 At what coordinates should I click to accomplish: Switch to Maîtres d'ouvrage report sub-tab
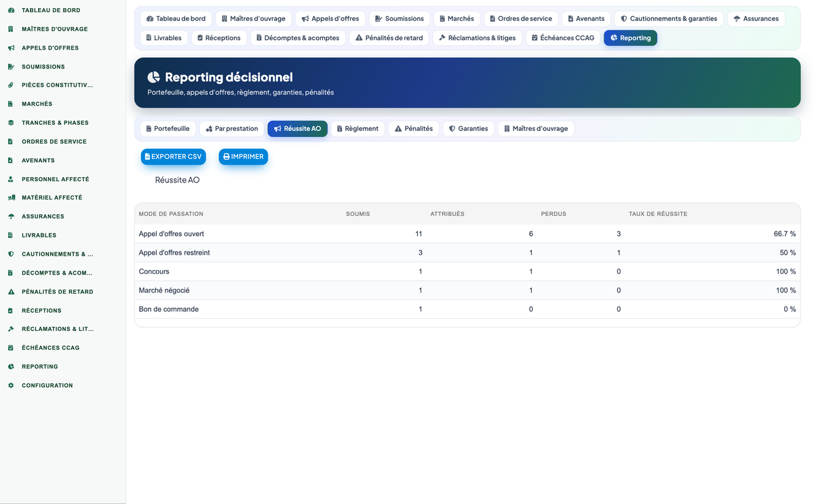click(x=536, y=128)
